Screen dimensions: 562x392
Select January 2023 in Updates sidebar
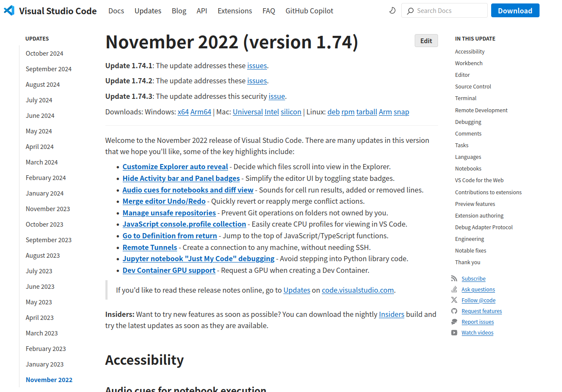[x=44, y=364]
